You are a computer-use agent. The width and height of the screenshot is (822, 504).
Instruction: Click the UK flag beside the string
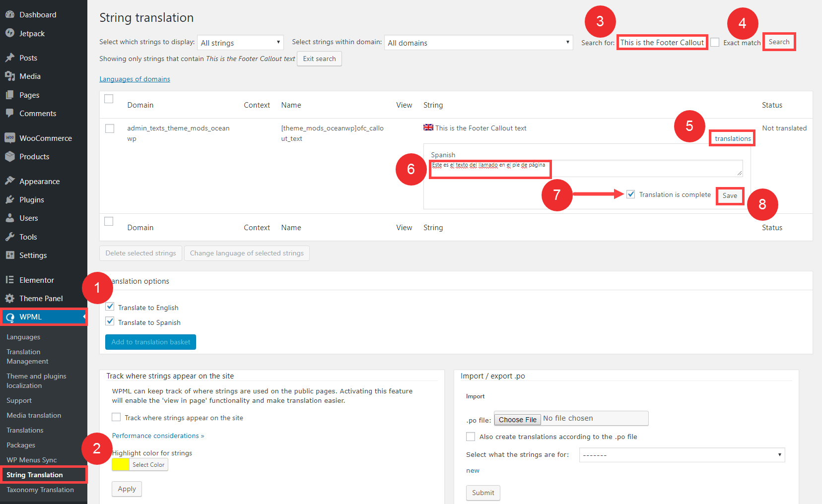pos(428,127)
